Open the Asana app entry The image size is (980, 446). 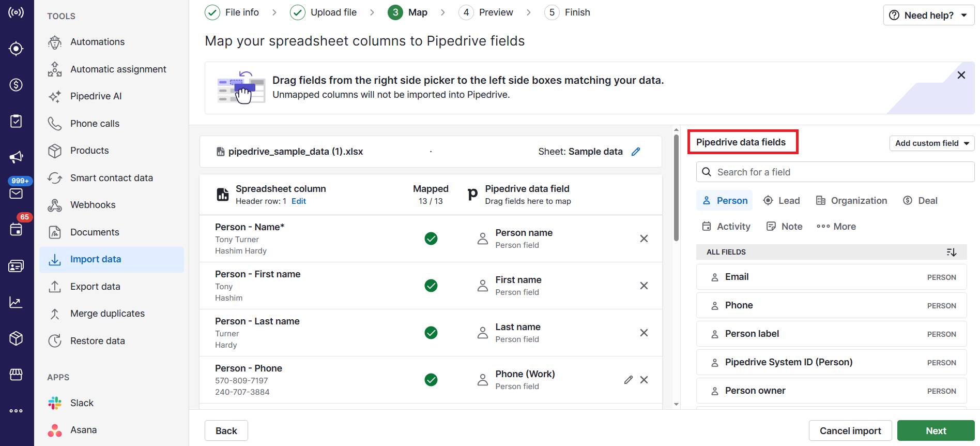point(112,430)
